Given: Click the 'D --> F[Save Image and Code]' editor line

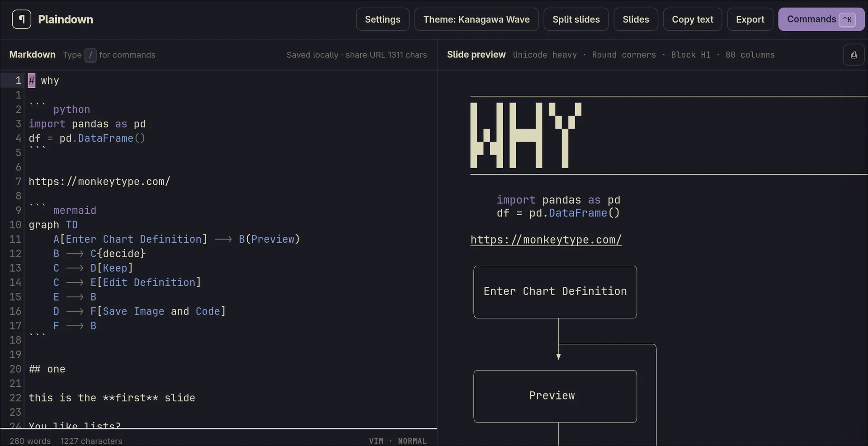Looking at the screenshot, I should point(139,312).
